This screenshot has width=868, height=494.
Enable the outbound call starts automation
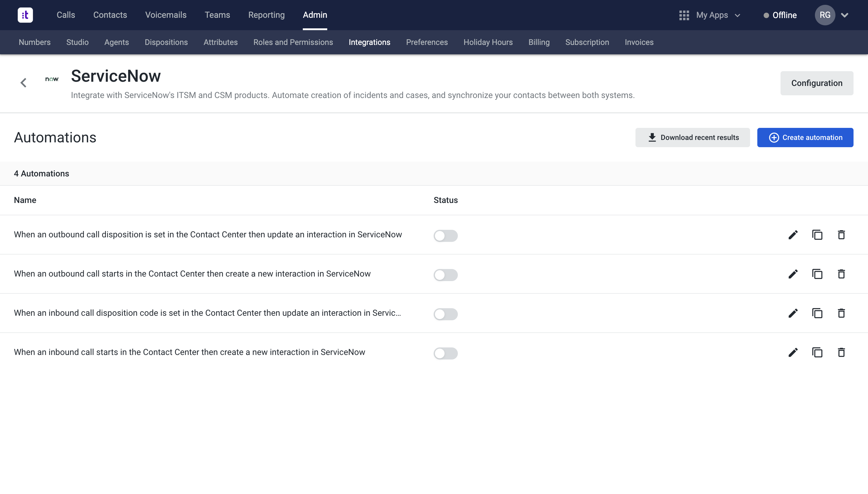pos(445,275)
